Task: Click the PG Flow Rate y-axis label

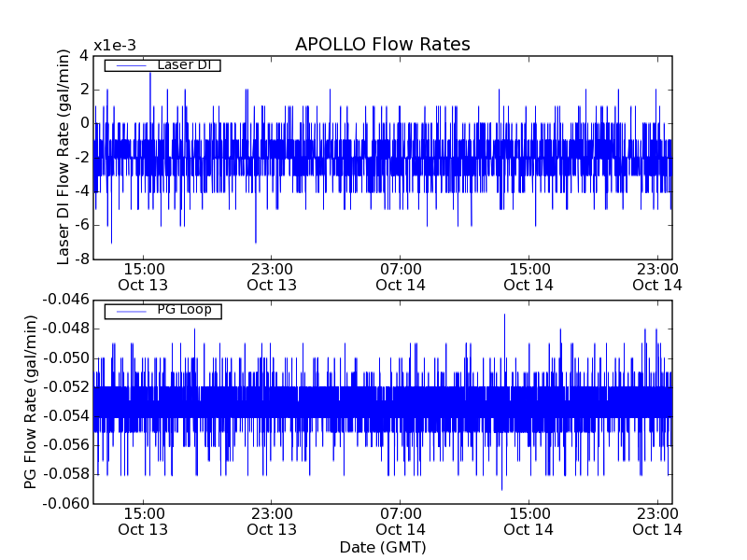Action: pos(31,401)
